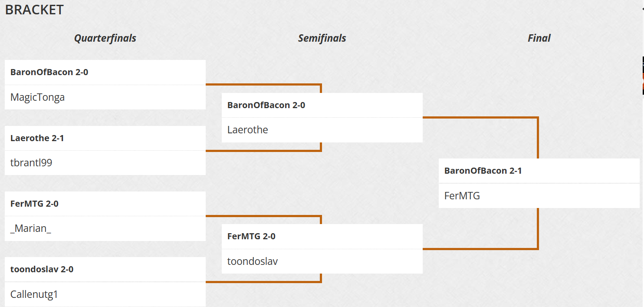This screenshot has height=307, width=644.
Task: Open BaronOfBacon 2-0 in the Semifinals
Action: [x=266, y=105]
